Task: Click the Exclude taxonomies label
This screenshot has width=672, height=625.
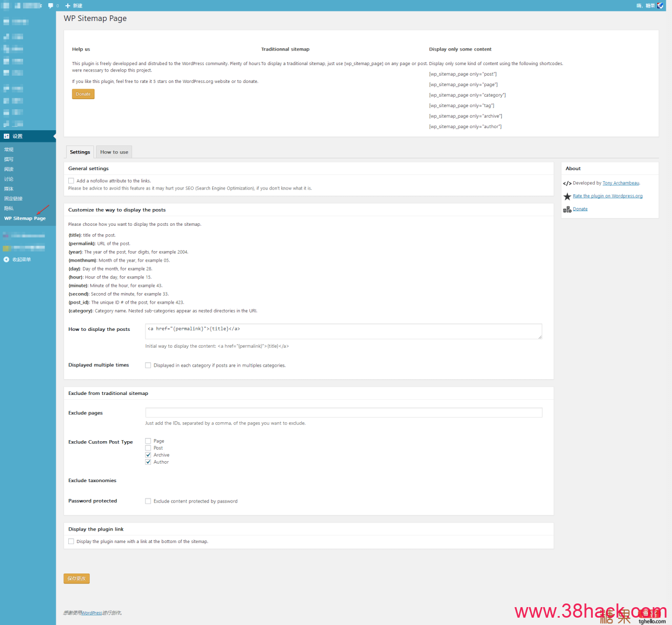Action: [92, 481]
